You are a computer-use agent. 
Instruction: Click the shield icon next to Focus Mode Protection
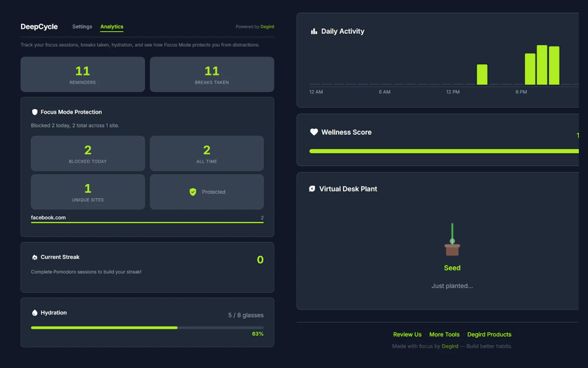coord(35,112)
